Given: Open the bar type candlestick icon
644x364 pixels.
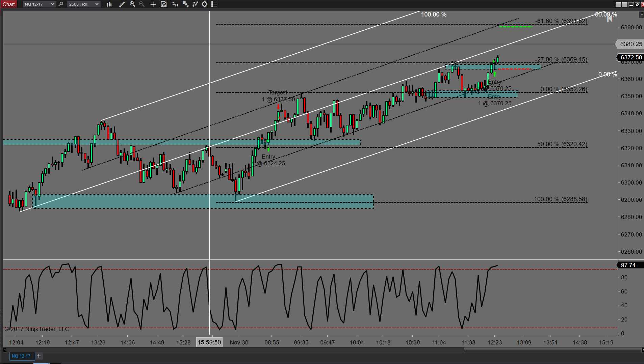Looking at the screenshot, I should [109, 4].
